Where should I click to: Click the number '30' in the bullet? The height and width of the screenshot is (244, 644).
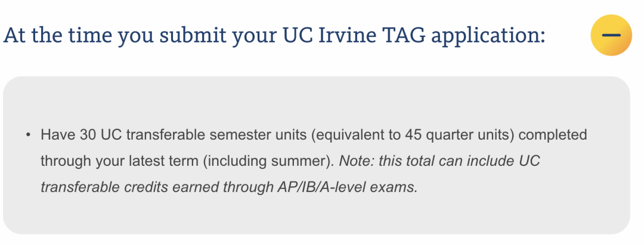tap(88, 135)
